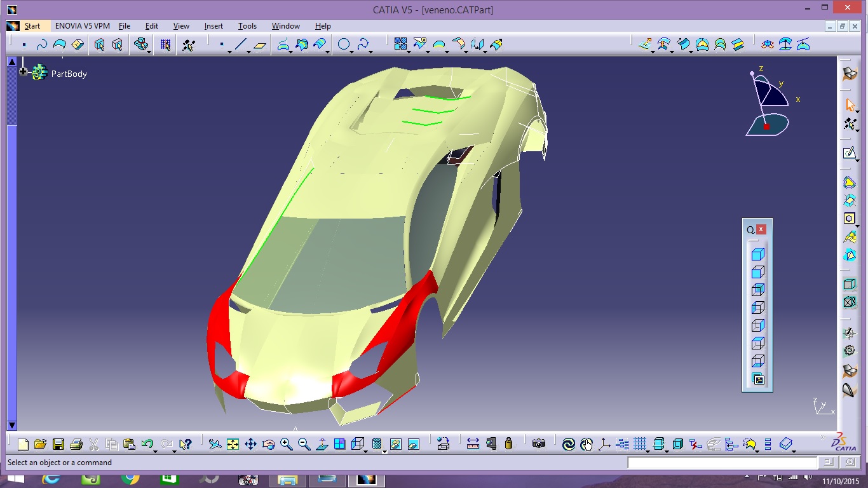Click the grid work-on-support icon in top toolbar
868x488 pixels.
pyautogui.click(x=165, y=44)
